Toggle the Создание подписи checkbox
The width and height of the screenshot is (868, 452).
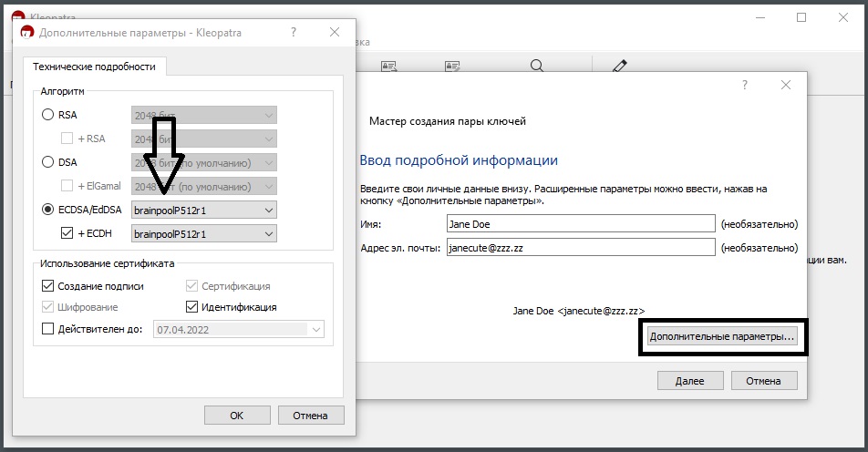48,286
